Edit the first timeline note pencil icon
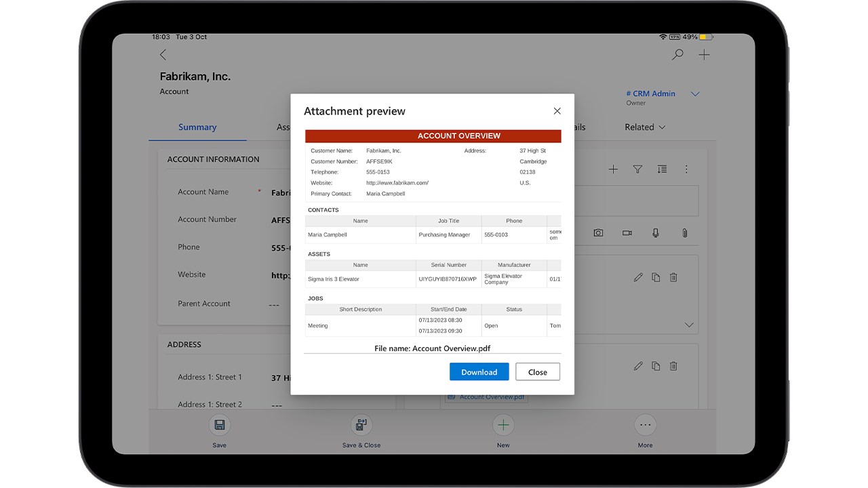 (x=638, y=277)
